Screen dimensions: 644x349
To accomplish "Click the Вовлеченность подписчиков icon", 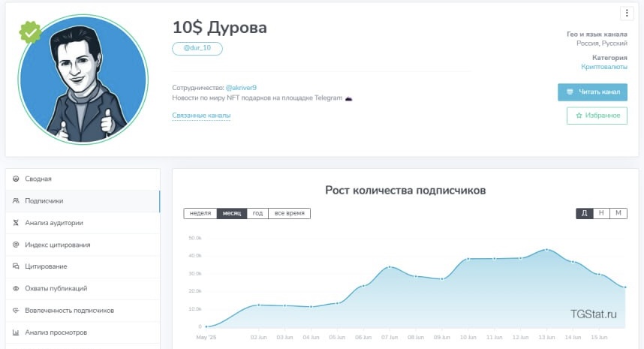I will click(x=16, y=311).
